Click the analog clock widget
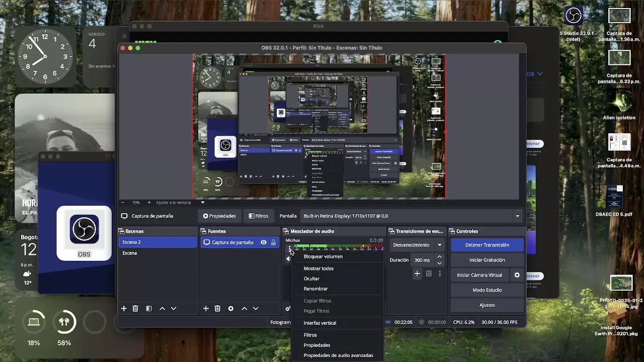 (45, 56)
